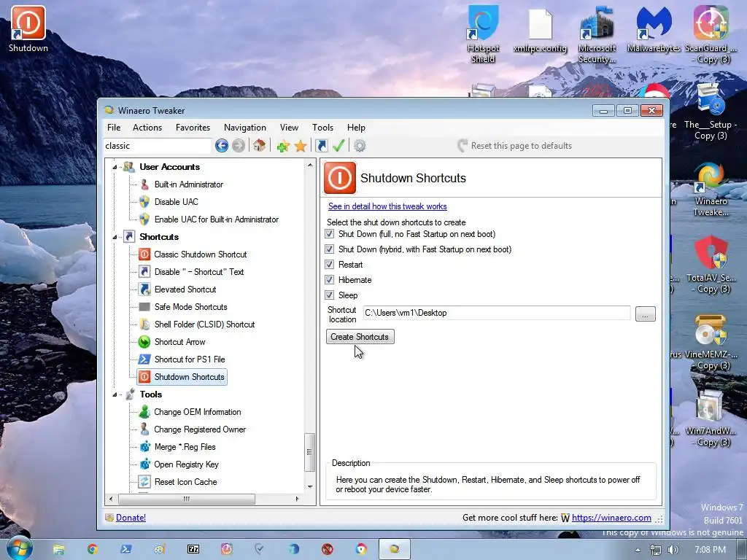Select Enable UAC for Built-in Administrator

[216, 219]
